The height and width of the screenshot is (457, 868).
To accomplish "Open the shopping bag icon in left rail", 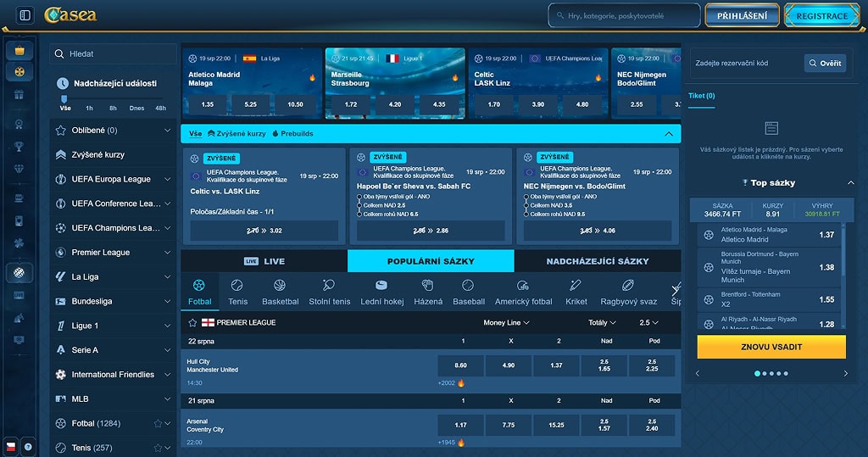I will (19, 50).
